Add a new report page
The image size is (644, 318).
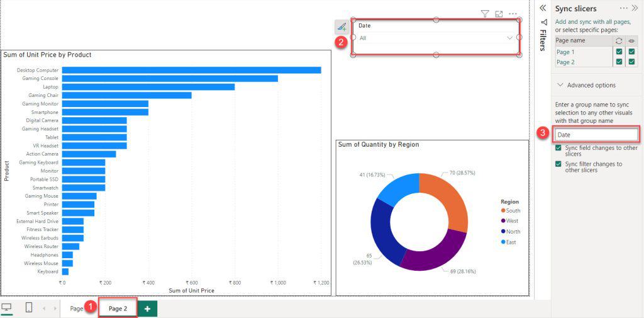point(147,309)
